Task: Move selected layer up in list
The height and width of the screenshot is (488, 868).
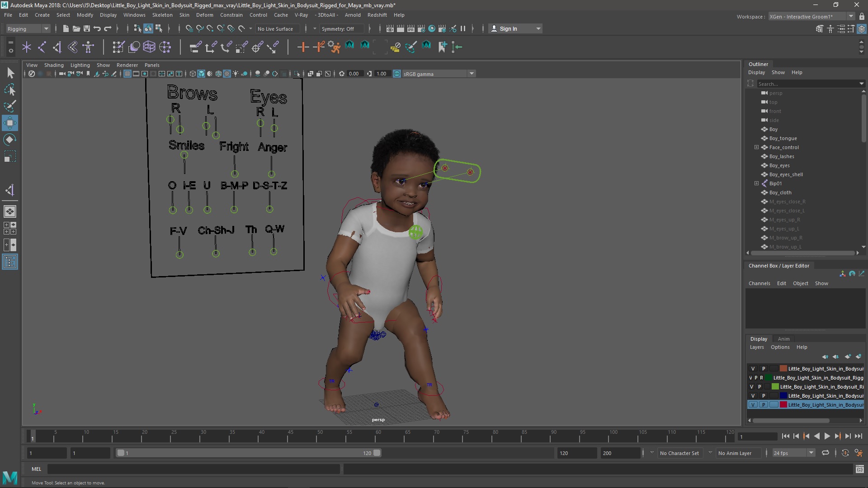Action: [825, 357]
